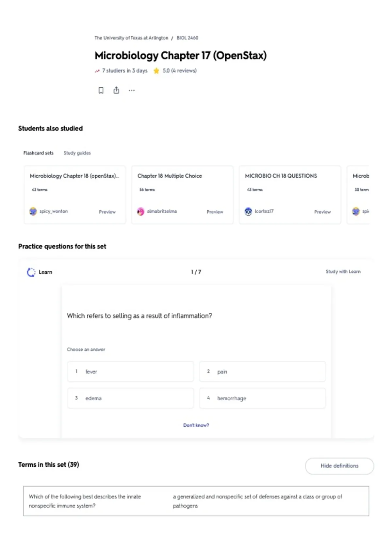Open MICROBIO CH 18 QUESTIONS card
The width and height of the screenshot is (392, 556).
point(290,195)
